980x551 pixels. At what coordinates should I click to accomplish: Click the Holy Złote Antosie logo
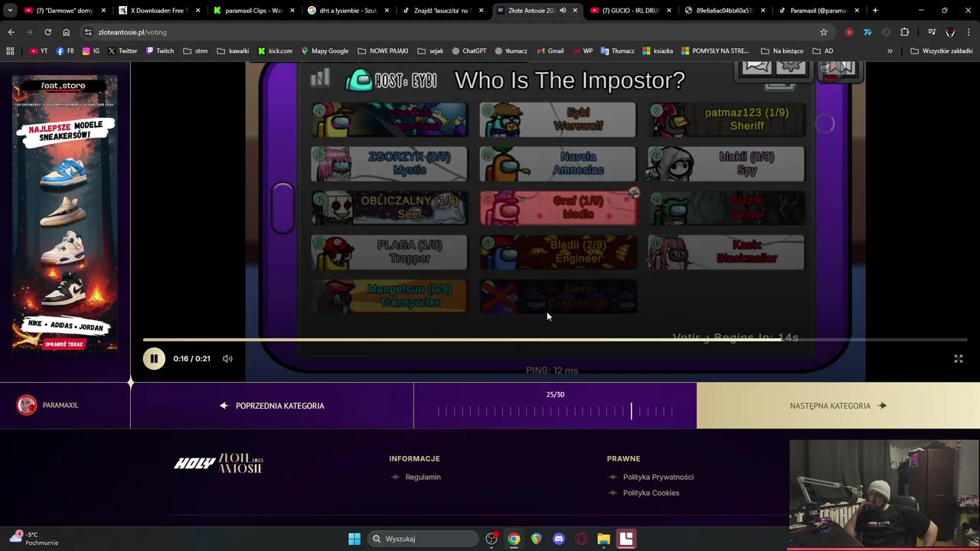[219, 463]
